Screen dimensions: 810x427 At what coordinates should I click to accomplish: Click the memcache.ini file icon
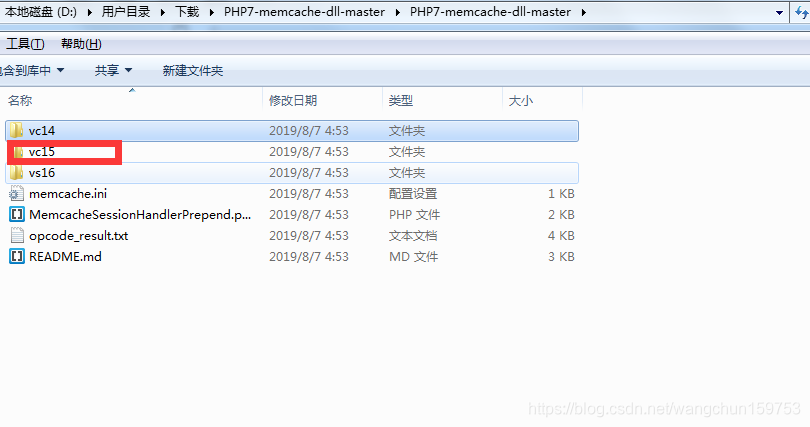pos(17,194)
